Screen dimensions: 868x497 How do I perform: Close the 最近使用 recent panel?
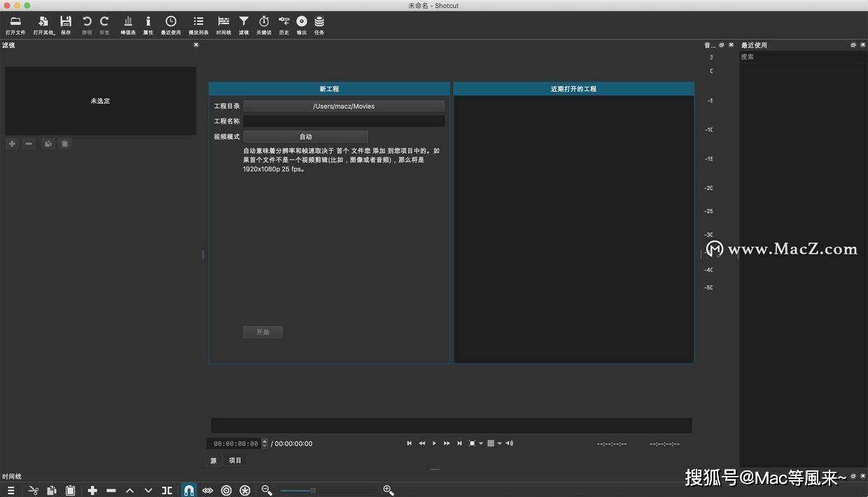(862, 45)
